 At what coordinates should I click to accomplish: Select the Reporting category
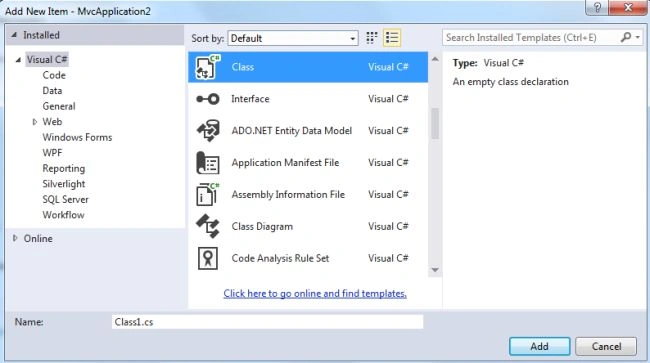pyautogui.click(x=63, y=169)
